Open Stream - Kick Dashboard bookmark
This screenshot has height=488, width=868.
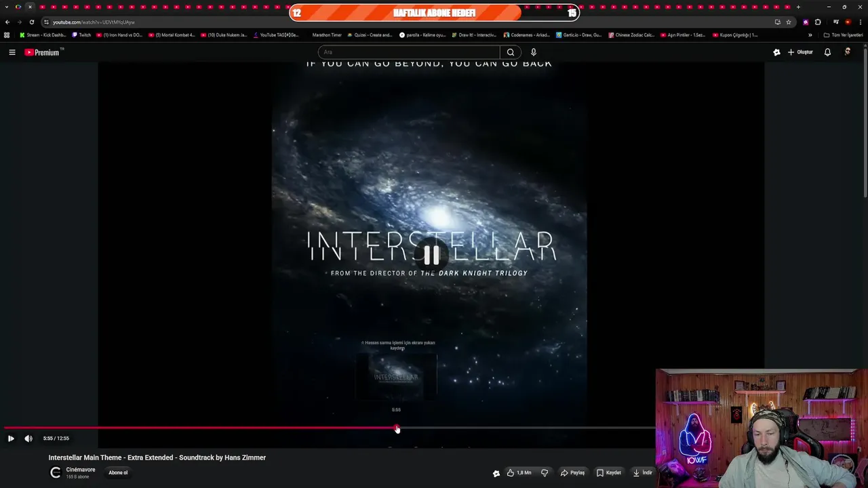43,35
